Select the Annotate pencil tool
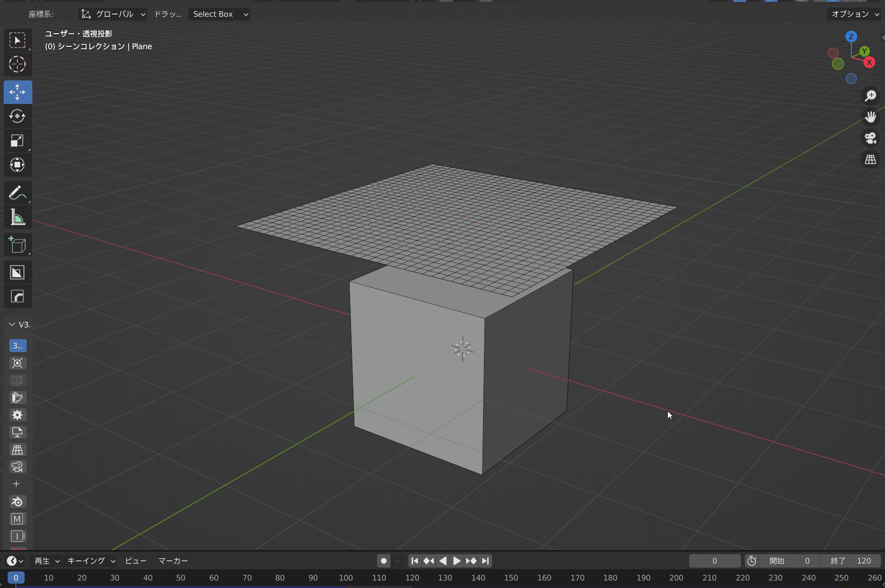Image resolution: width=885 pixels, height=588 pixels. [18, 193]
